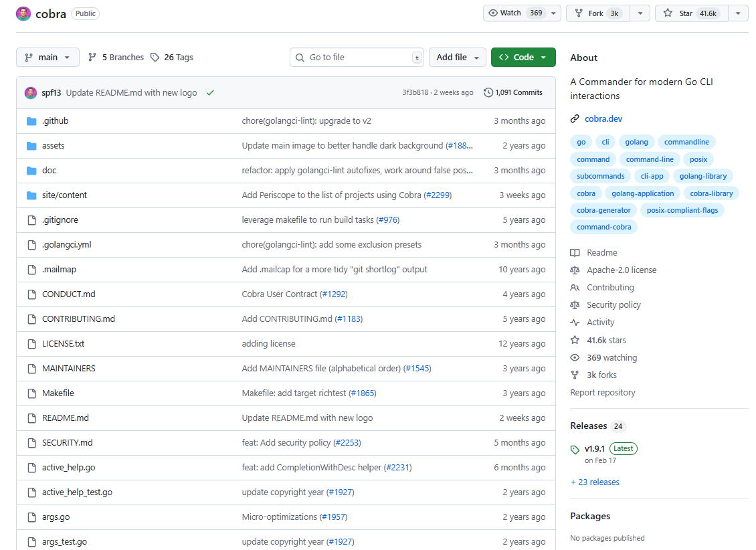This screenshot has width=756, height=550.
Task: Click the eye icon beside 369 watching
Action: (x=575, y=358)
